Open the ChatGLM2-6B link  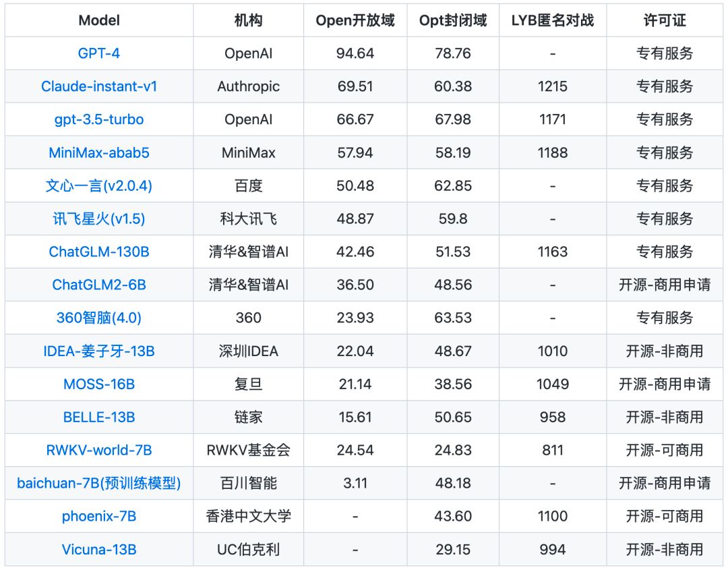pyautogui.click(x=99, y=285)
